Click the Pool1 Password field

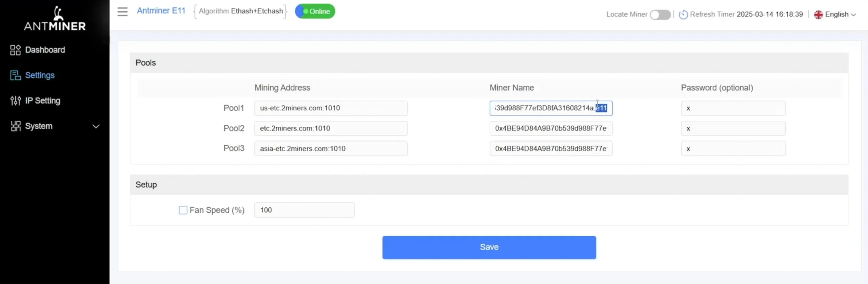pyautogui.click(x=733, y=108)
